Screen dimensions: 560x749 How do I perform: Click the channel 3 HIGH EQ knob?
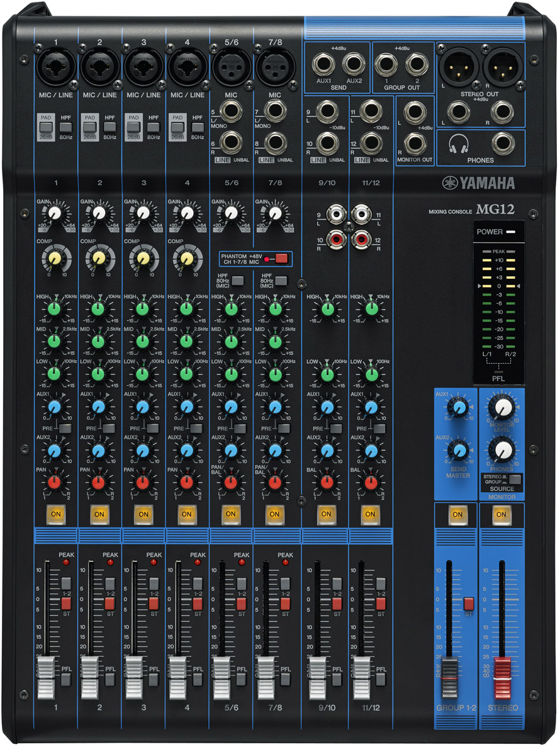pyautogui.click(x=142, y=308)
